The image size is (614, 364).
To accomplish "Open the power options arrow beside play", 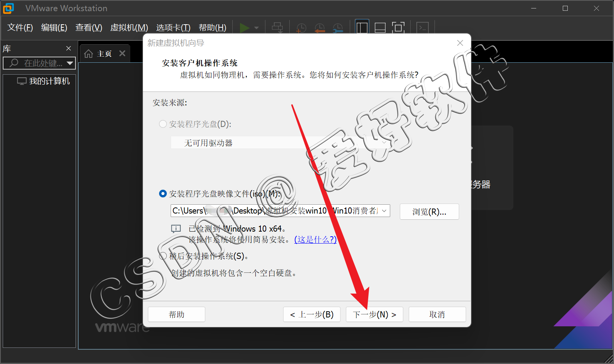I will click(x=257, y=28).
